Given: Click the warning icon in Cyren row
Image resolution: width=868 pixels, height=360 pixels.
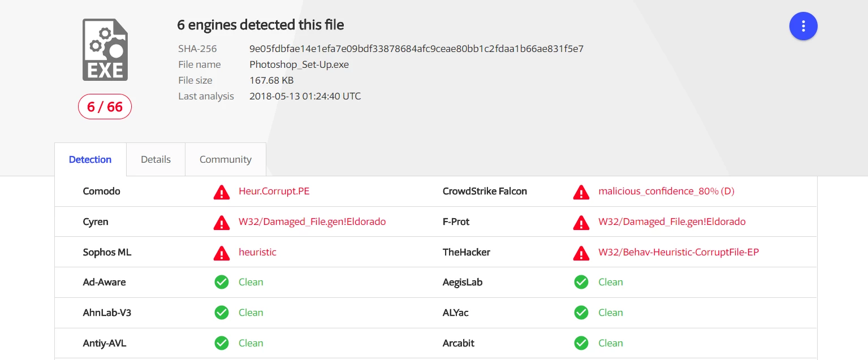Looking at the screenshot, I should (222, 222).
